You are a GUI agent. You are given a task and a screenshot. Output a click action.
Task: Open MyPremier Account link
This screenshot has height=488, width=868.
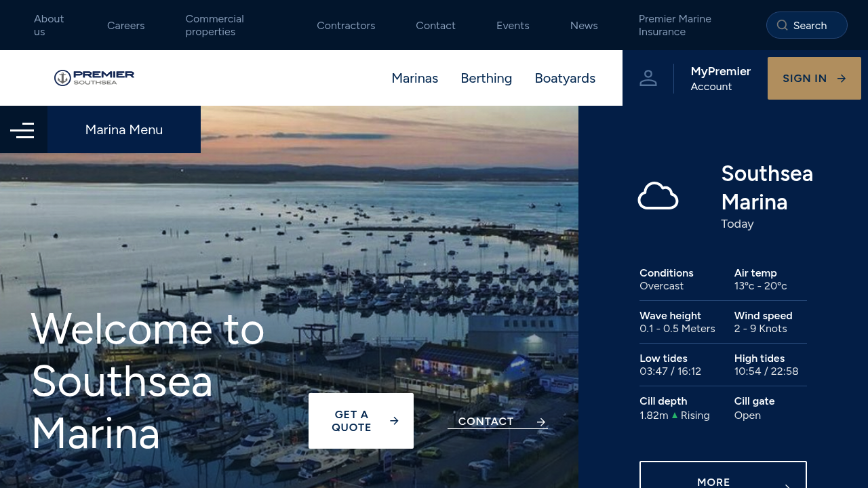click(x=720, y=79)
